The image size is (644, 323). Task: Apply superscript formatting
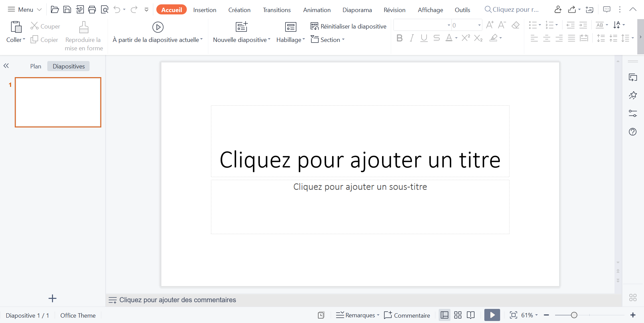coord(465,38)
